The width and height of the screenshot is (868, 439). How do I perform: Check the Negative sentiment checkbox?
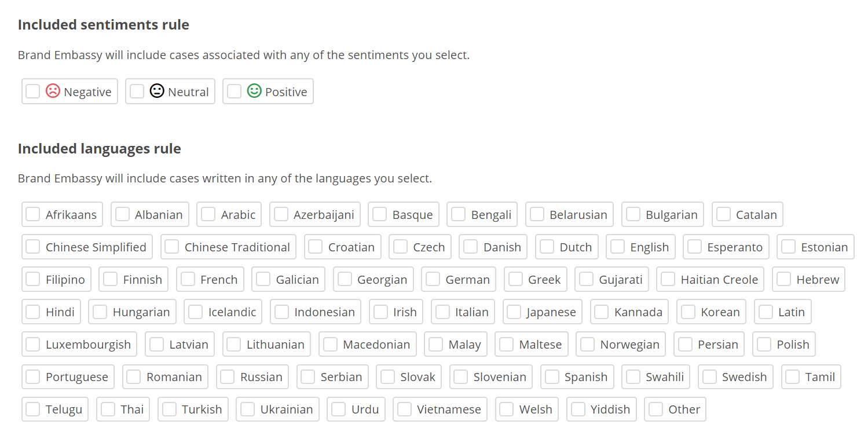(33, 92)
